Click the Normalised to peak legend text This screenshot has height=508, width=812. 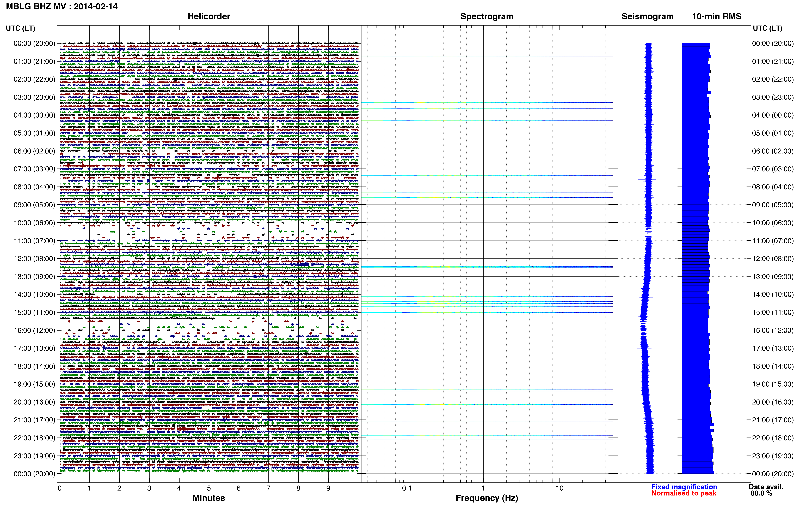tap(684, 493)
